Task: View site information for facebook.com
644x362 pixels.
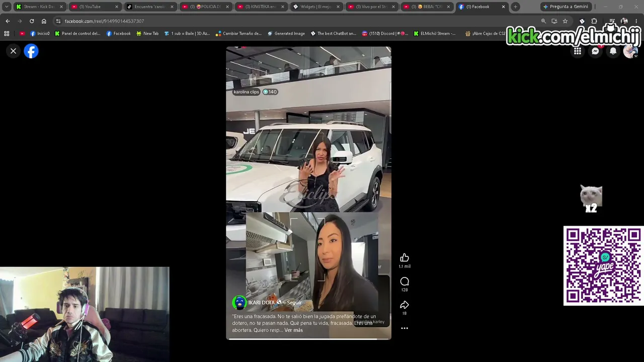Action: 58,21
